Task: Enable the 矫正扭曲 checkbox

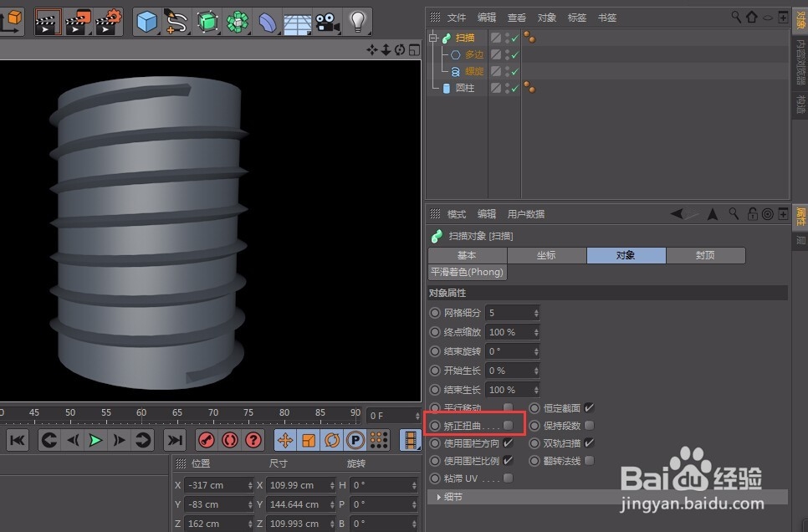Action: point(508,426)
